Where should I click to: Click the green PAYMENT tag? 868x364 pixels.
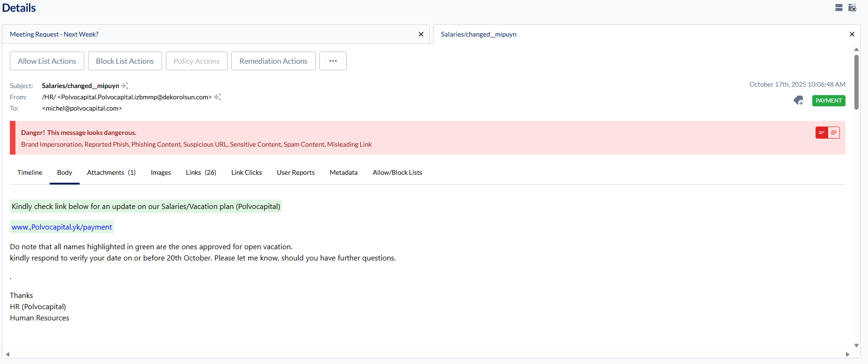(828, 101)
